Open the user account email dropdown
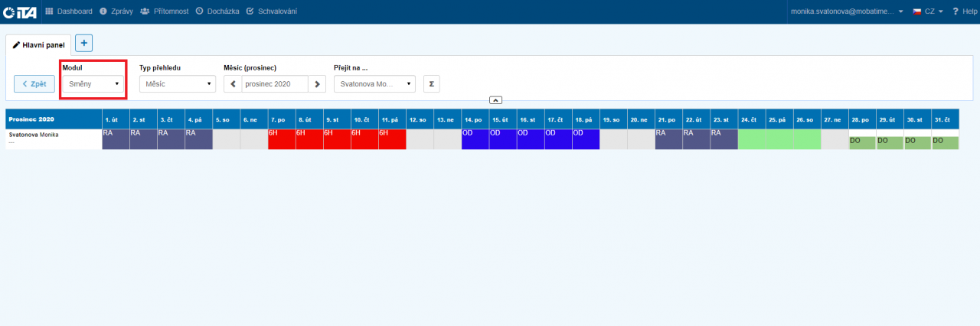Screen dimensions: 980x326 [847, 11]
